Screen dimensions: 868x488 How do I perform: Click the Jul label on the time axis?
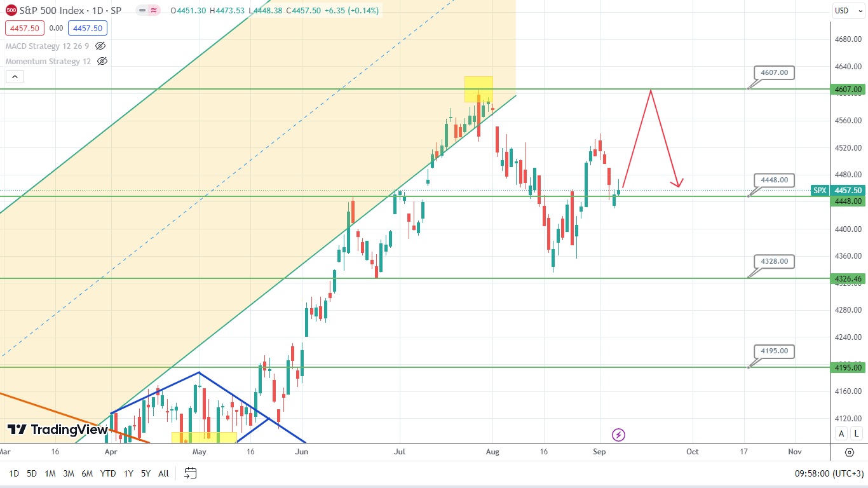pyautogui.click(x=400, y=452)
